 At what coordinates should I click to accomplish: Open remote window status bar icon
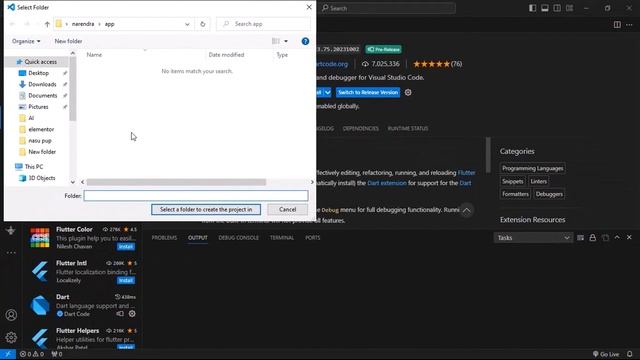tap(8, 354)
